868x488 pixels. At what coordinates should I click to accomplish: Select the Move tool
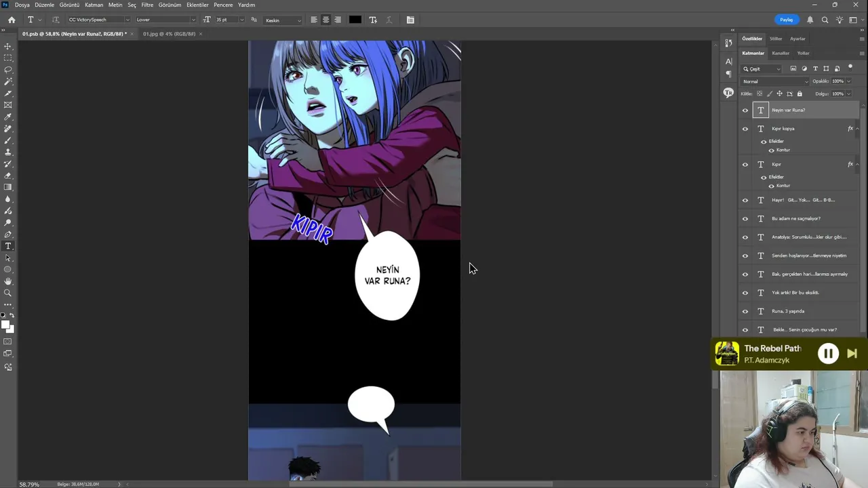8,46
